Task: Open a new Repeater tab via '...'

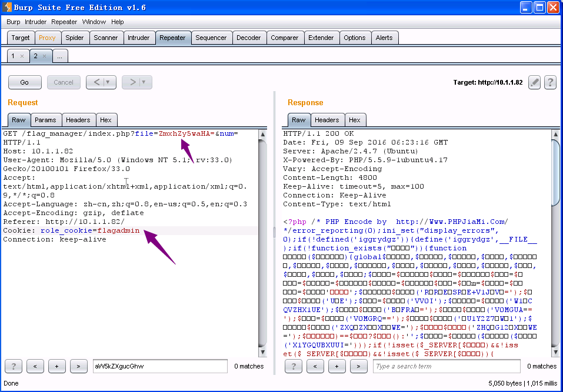Action: click(60, 56)
